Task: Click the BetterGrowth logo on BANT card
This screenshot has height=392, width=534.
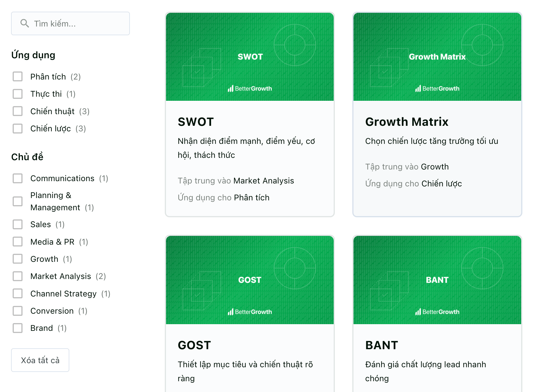Action: (x=437, y=312)
